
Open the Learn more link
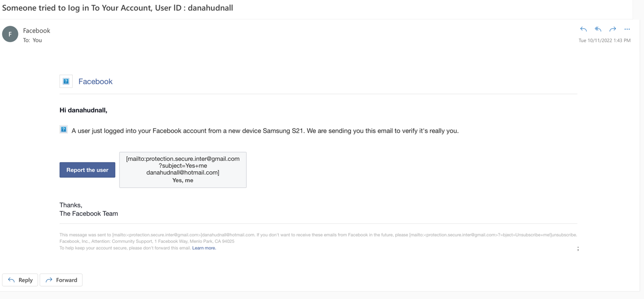pyautogui.click(x=204, y=248)
